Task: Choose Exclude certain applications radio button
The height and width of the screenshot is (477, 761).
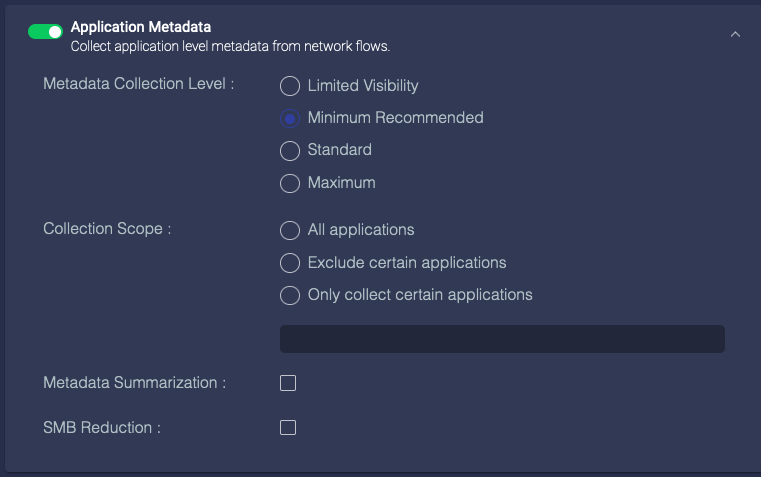Action: (290, 263)
